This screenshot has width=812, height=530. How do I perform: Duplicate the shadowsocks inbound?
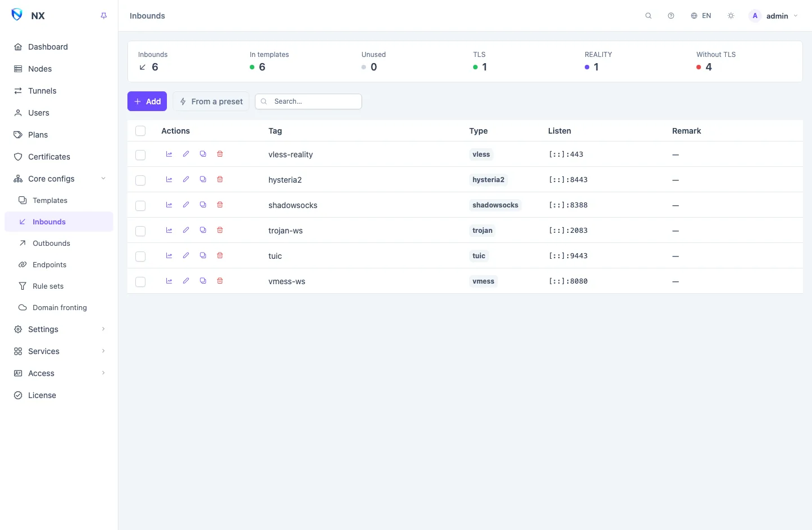click(x=203, y=205)
